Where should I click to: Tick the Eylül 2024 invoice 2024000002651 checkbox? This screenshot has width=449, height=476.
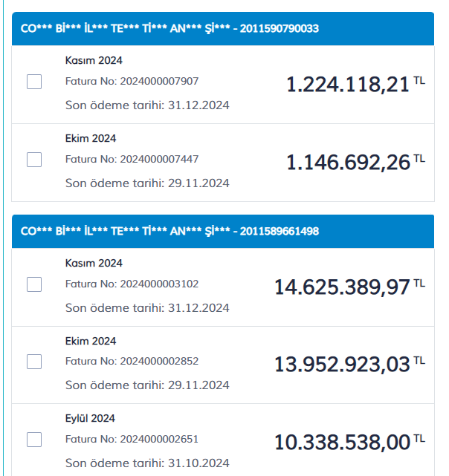pyautogui.click(x=34, y=440)
